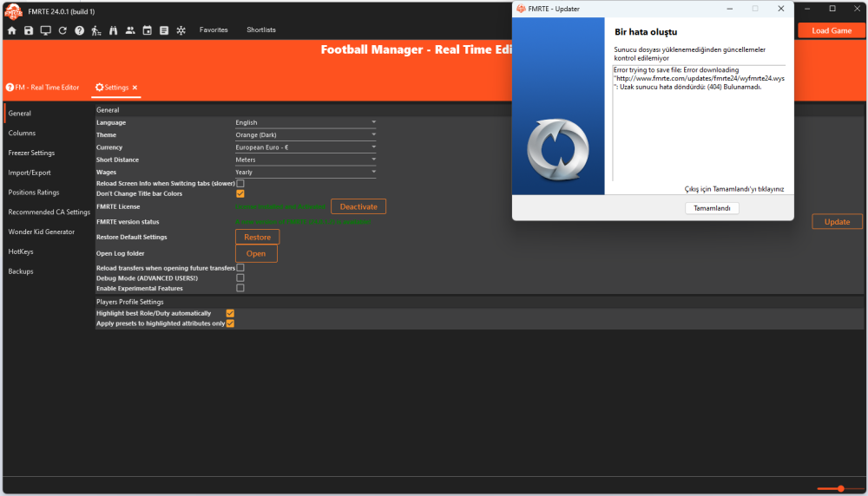Close the FMRTE Updater dialog
This screenshot has width=868, height=496.
[x=780, y=9]
